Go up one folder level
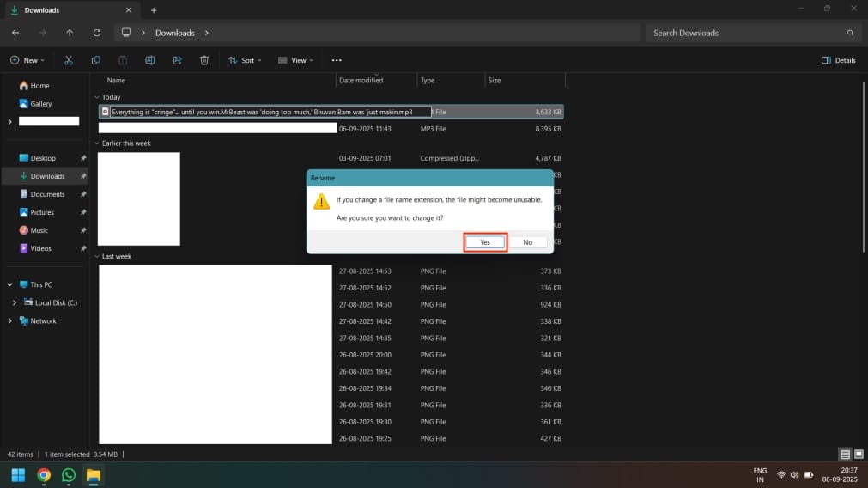Image resolution: width=868 pixels, height=488 pixels. (70, 33)
